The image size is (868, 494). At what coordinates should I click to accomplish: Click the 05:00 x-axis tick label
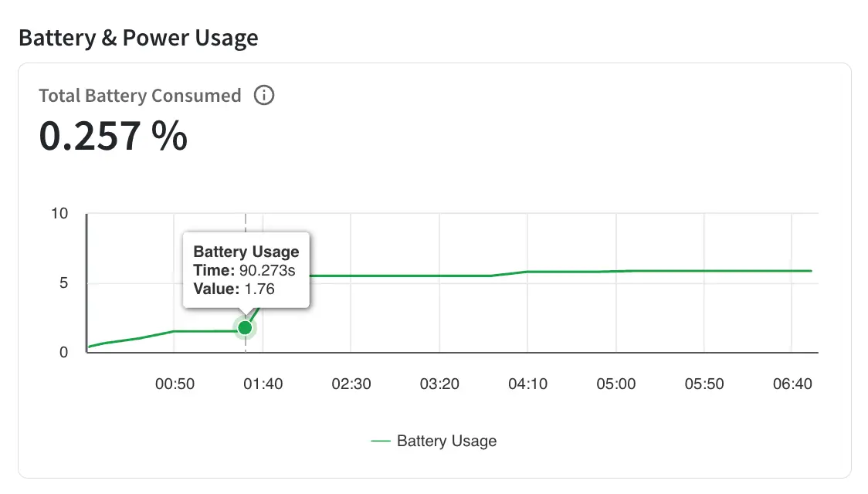click(x=616, y=384)
